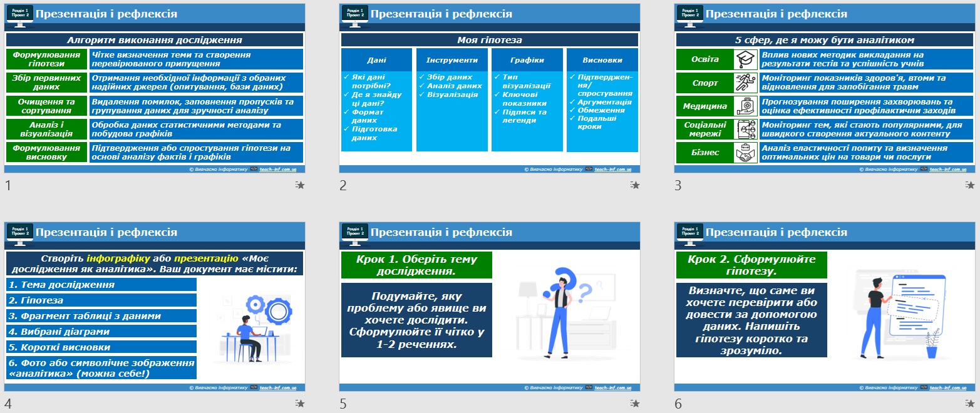Click the animation star icon under slide 5
The height and width of the screenshot is (413, 980).
click(635, 404)
